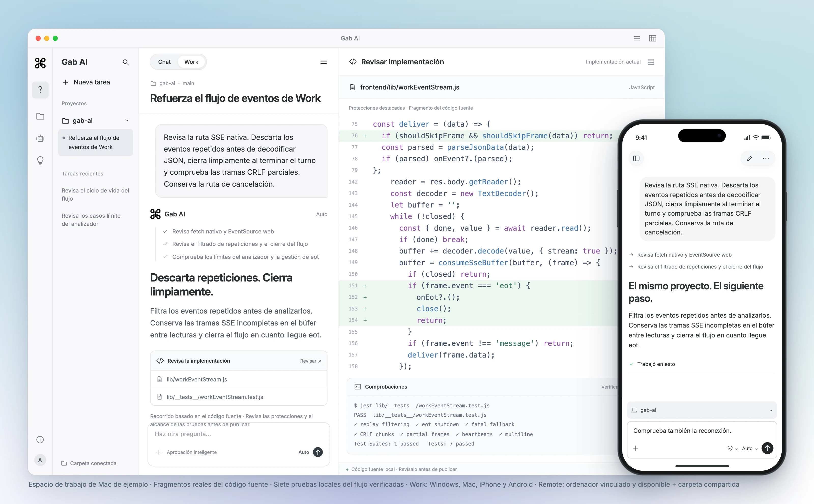Click Nueva tarea button
Image resolution: width=814 pixels, height=504 pixels.
(x=86, y=82)
